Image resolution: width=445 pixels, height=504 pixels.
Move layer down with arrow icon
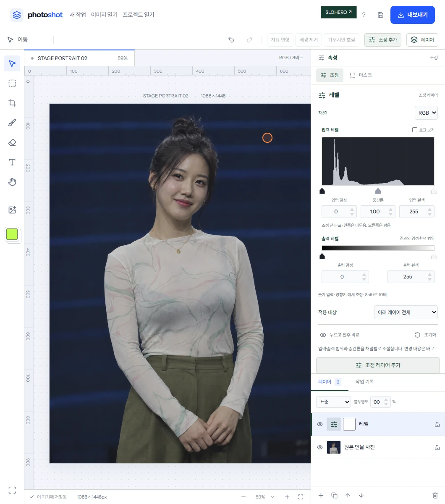361,496
